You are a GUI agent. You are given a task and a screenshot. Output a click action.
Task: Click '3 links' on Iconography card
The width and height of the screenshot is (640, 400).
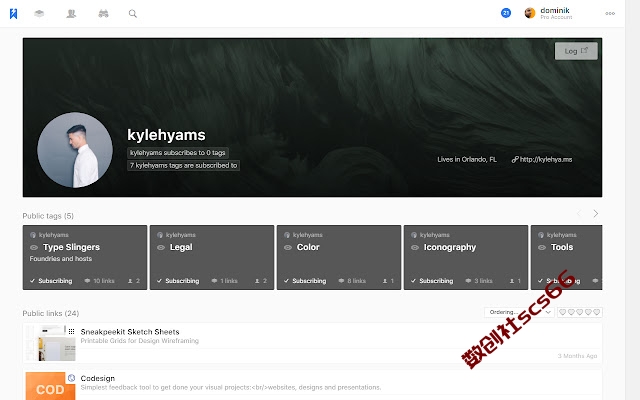(x=479, y=281)
